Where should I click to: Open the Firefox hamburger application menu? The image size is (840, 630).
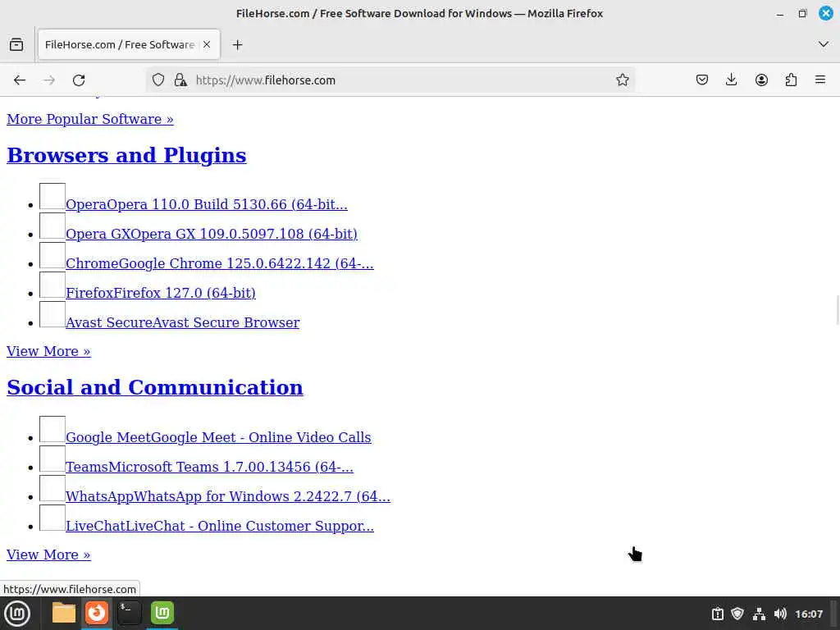820,80
